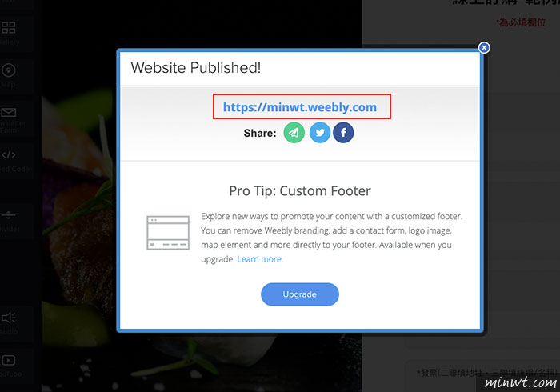
Task: Click the Website Published! heading
Action: [196, 67]
